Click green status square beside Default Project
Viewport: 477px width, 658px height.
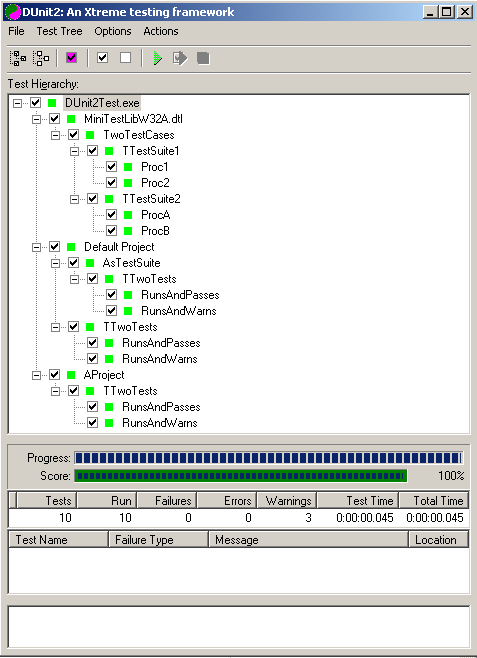71,246
